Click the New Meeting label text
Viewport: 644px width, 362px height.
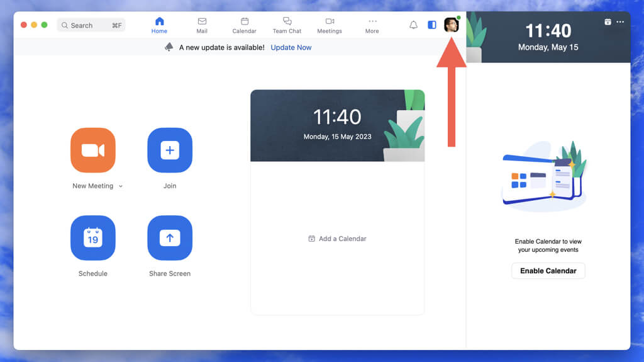[93, 186]
